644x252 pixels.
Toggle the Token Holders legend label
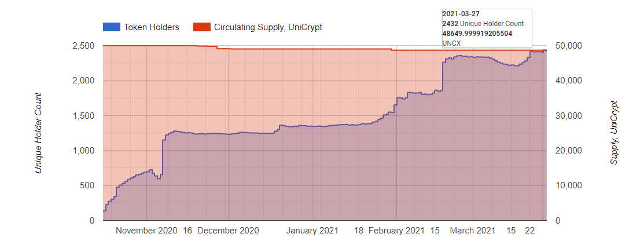point(152,27)
